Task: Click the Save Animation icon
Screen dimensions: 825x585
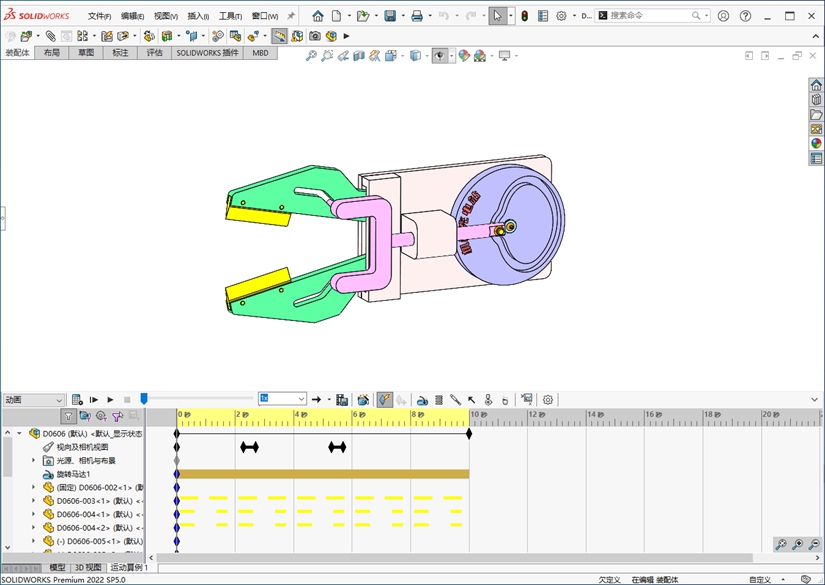Action: 342,399
